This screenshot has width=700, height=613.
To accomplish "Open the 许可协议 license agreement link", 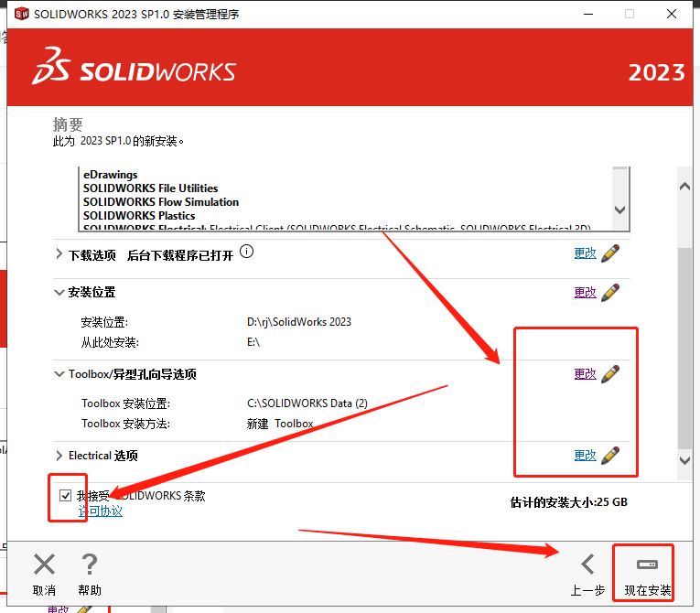I will [x=100, y=511].
